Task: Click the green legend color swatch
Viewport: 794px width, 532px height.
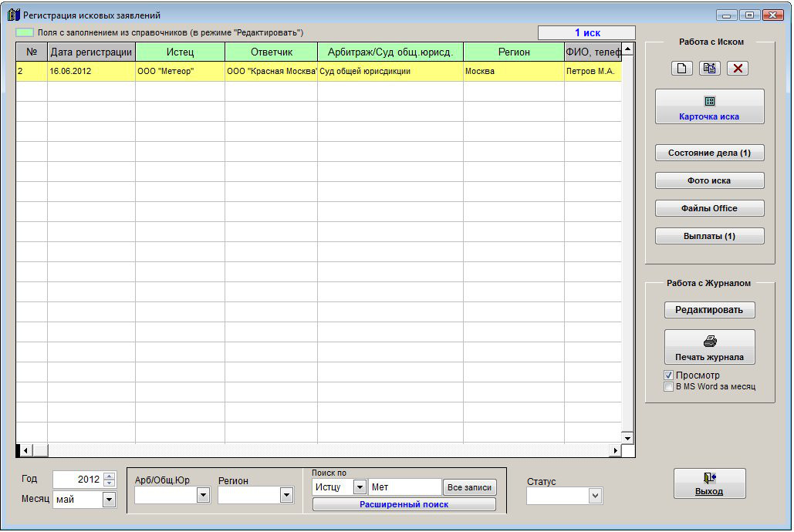Action: coord(25,32)
